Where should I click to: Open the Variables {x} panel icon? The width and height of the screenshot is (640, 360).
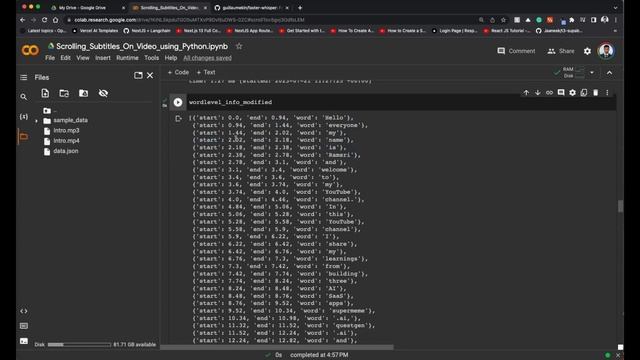(x=24, y=117)
